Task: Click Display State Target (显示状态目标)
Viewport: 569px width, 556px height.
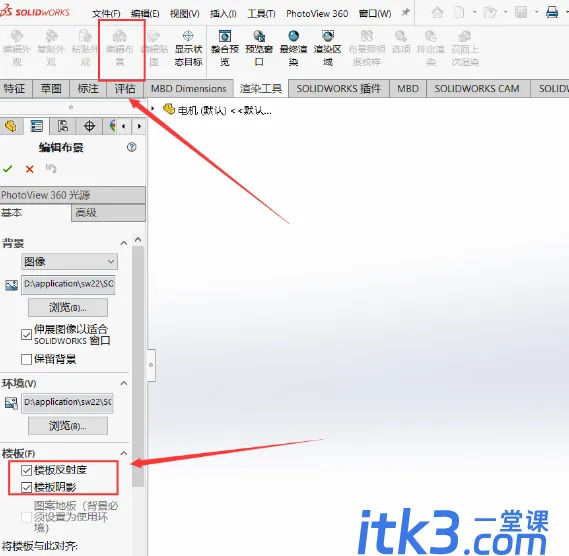Action: tap(188, 48)
